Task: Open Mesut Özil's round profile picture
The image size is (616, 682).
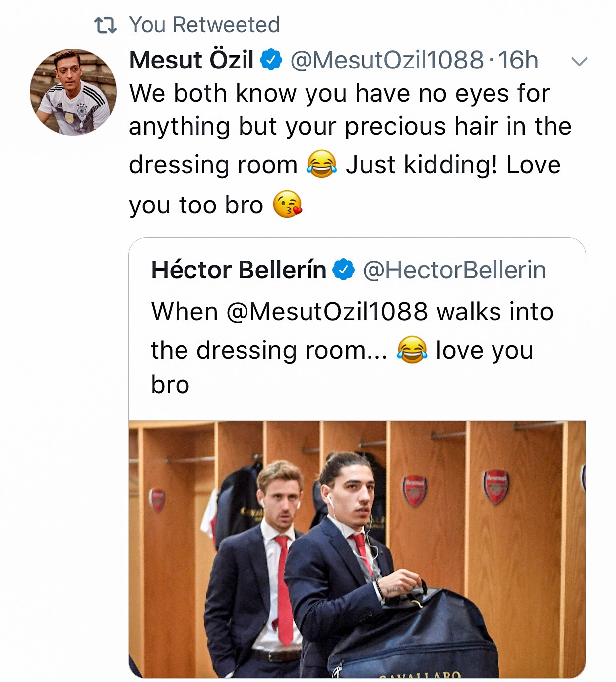Action: coord(73,92)
